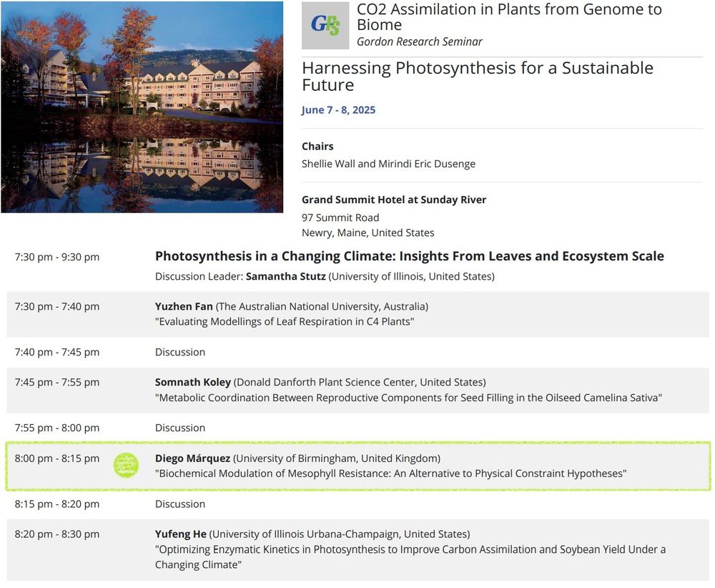Select speaker Diego Márquez
This screenshot has width=715, height=588.
coord(192,458)
